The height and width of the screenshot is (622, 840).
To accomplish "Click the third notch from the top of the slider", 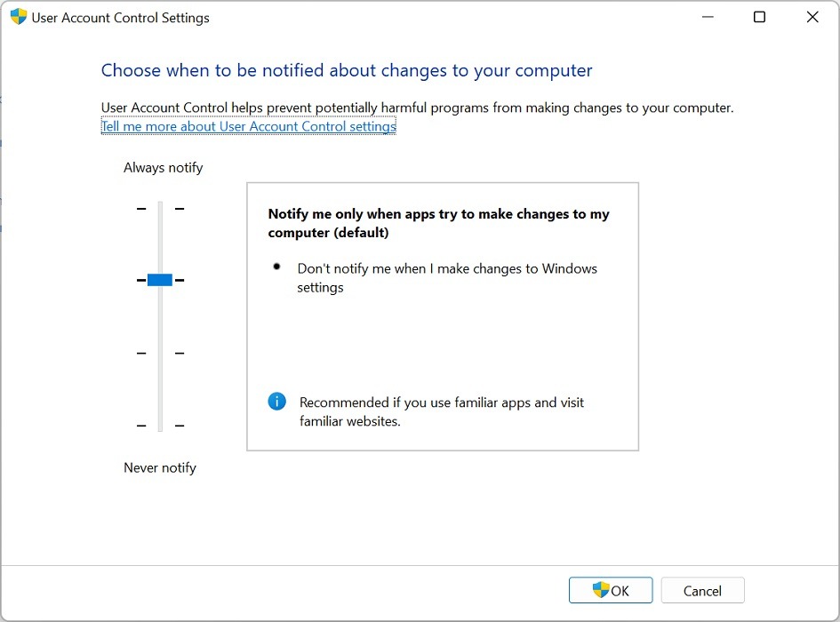I will (x=159, y=352).
